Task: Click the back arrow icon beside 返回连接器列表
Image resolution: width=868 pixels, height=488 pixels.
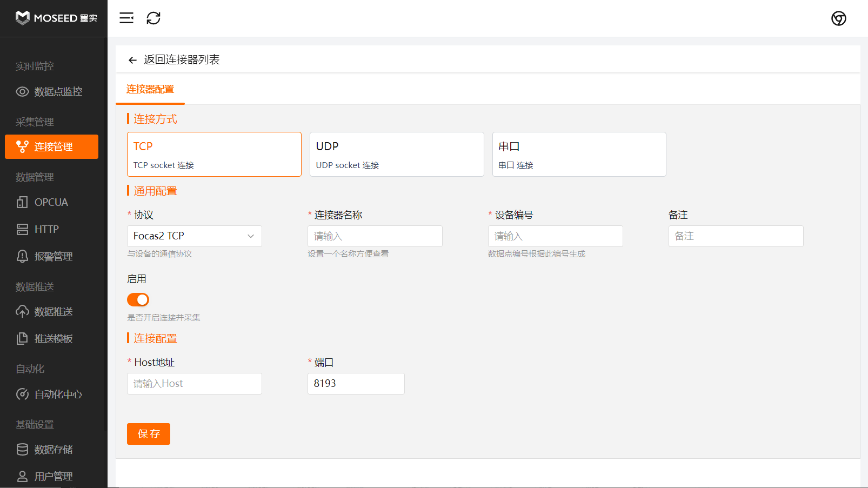Action: coord(132,60)
